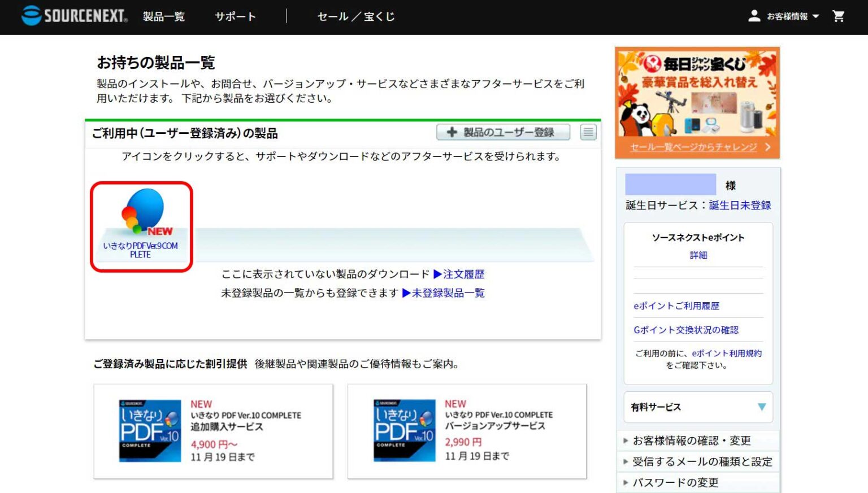Expand パスワードの変更
The image size is (868, 493).
(x=675, y=482)
